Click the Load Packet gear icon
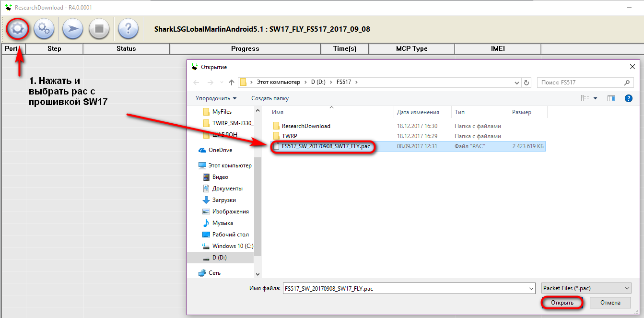The image size is (644, 318). (17, 29)
